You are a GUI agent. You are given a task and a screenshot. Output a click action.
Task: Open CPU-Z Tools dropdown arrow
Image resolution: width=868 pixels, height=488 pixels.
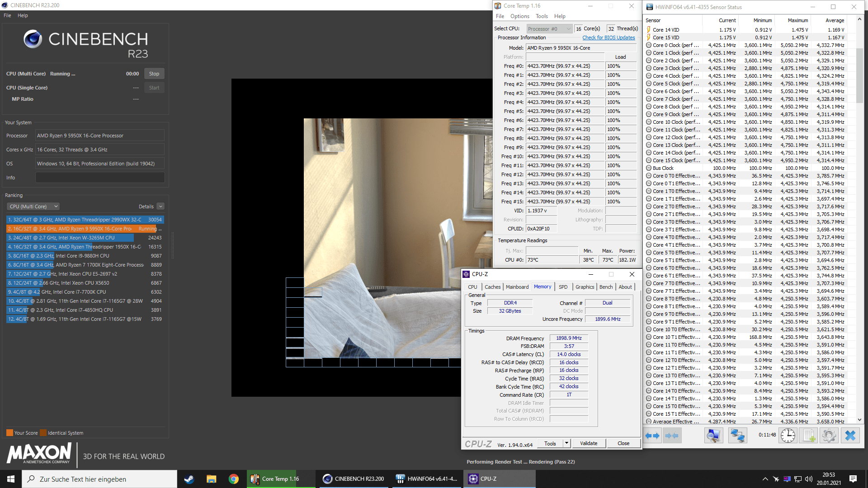tap(566, 443)
